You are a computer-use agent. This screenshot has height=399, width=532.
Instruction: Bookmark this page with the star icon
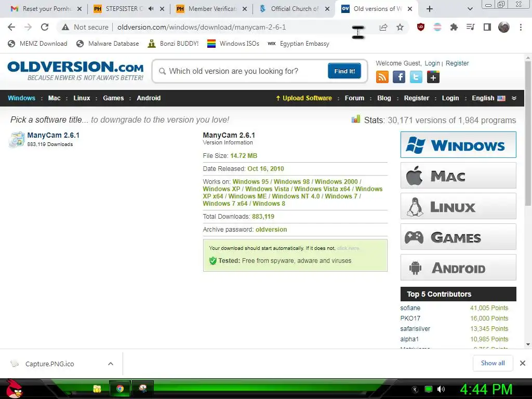click(x=400, y=27)
